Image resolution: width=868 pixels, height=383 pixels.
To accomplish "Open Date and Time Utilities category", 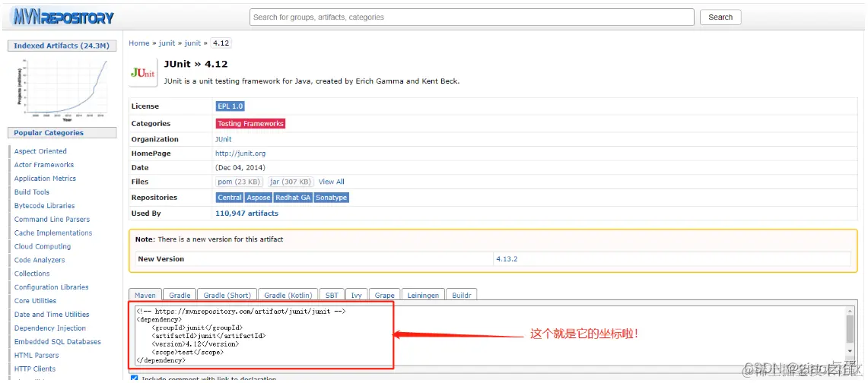I will point(52,315).
